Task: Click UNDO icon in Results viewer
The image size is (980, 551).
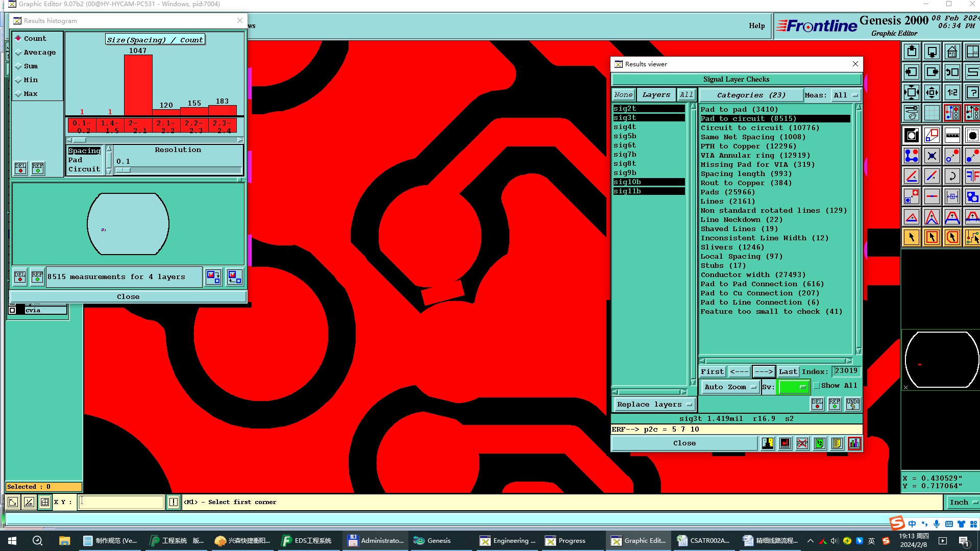Action: [x=852, y=404]
